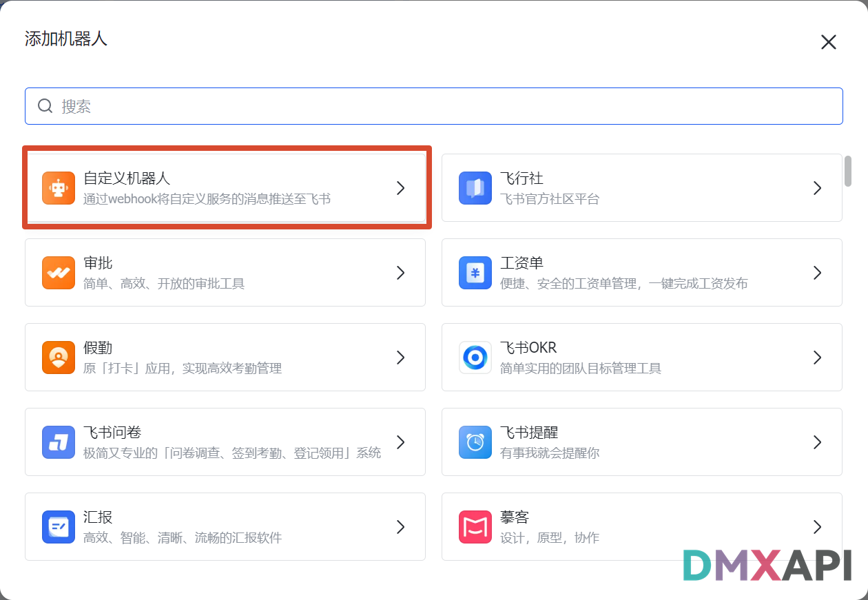
Task: Click the 极简又专业的「问卷调查 description
Action: pos(232,453)
